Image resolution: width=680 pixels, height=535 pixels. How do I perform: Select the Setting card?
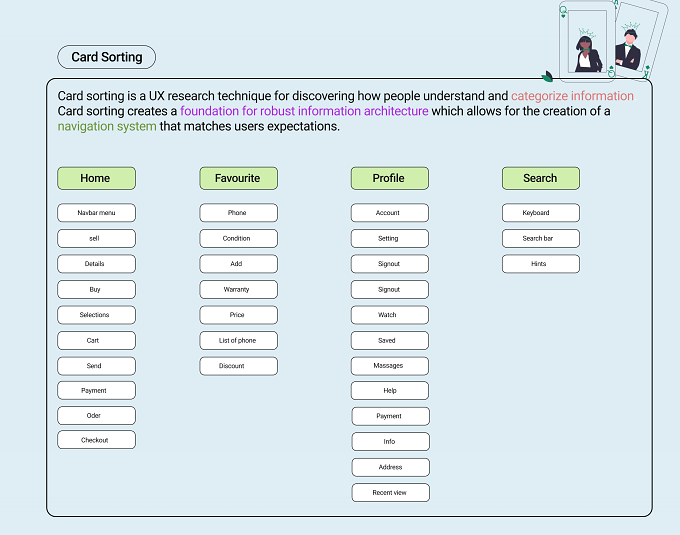[x=390, y=238]
